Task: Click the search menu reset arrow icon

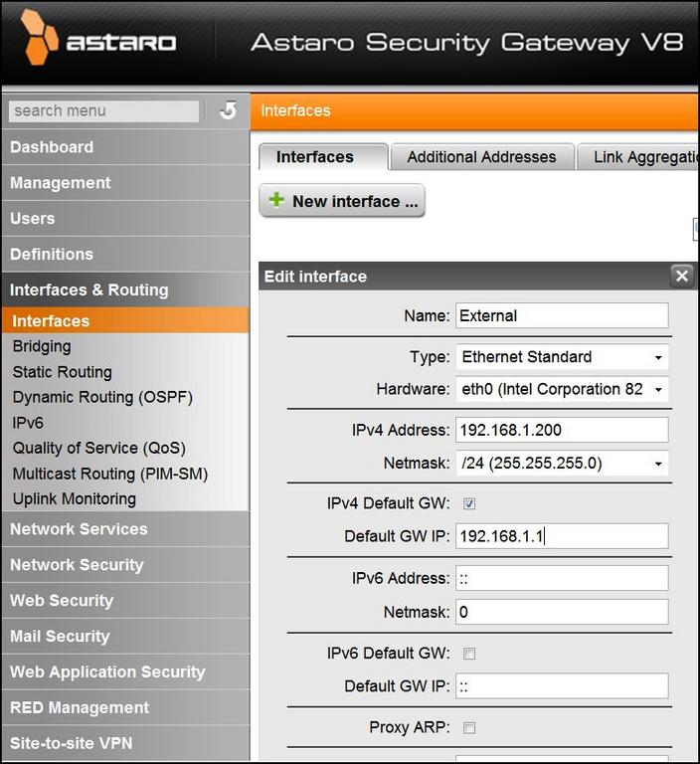Action: [x=228, y=110]
